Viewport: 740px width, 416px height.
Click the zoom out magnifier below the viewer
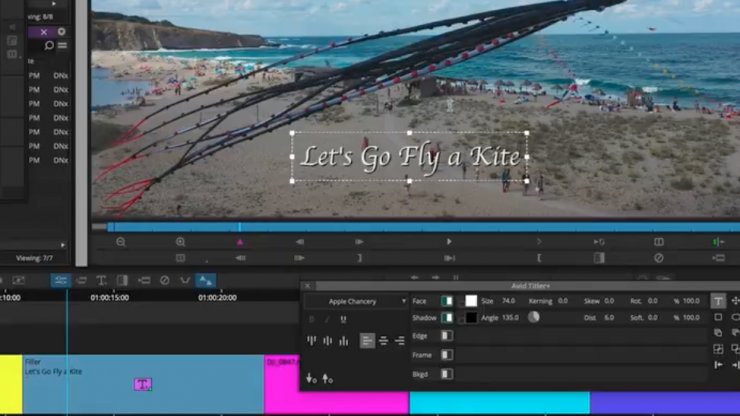(120, 242)
